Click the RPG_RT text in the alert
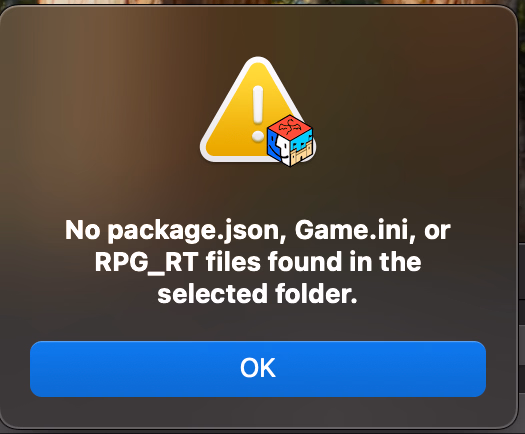 pyautogui.click(x=147, y=262)
